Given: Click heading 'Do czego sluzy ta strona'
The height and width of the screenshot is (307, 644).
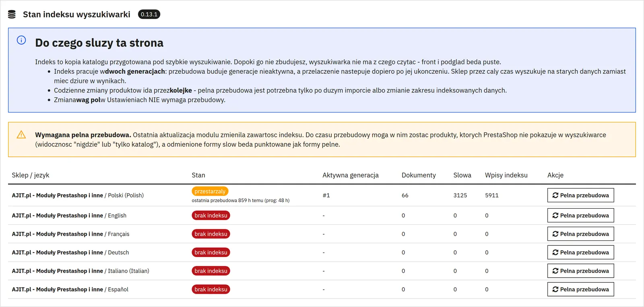Looking at the screenshot, I should tap(99, 43).
